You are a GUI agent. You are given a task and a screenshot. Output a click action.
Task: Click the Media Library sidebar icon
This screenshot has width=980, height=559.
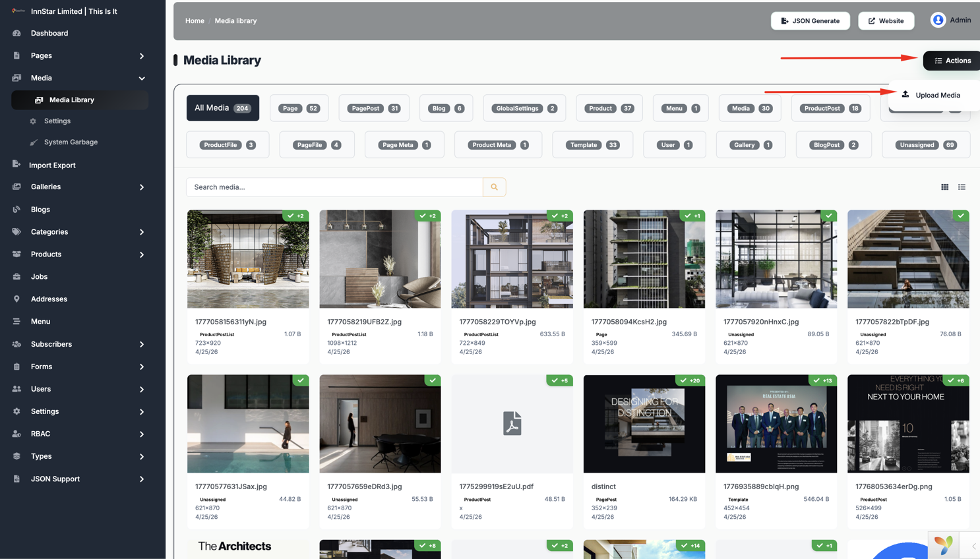click(x=39, y=100)
